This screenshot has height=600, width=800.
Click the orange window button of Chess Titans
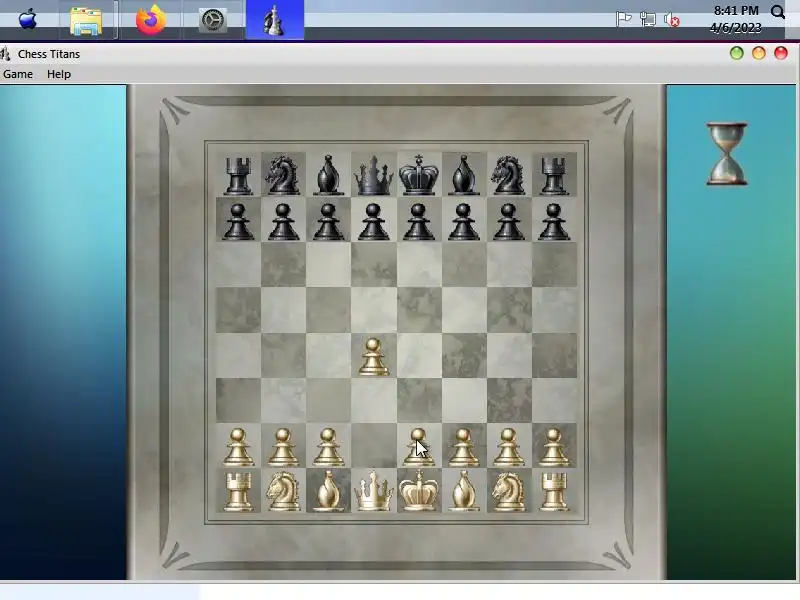[x=759, y=53]
